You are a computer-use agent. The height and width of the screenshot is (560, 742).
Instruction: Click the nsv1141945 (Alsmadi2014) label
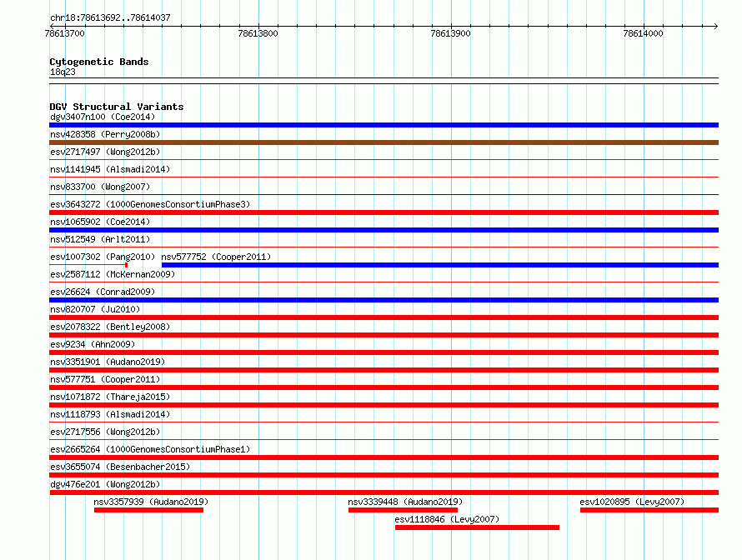pos(110,169)
